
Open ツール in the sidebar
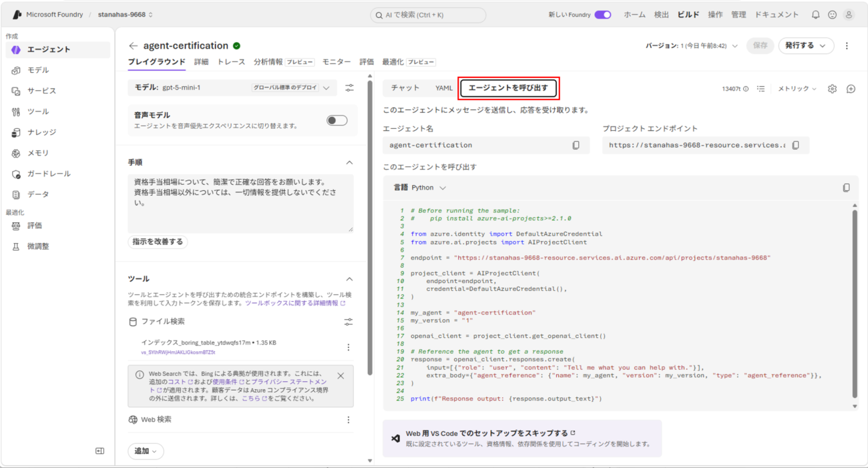[x=57, y=111]
